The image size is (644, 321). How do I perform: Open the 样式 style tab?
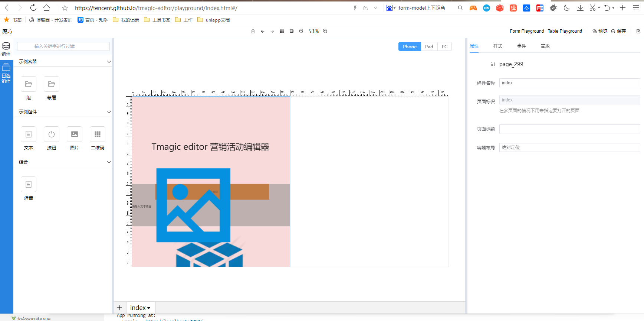[x=498, y=46]
